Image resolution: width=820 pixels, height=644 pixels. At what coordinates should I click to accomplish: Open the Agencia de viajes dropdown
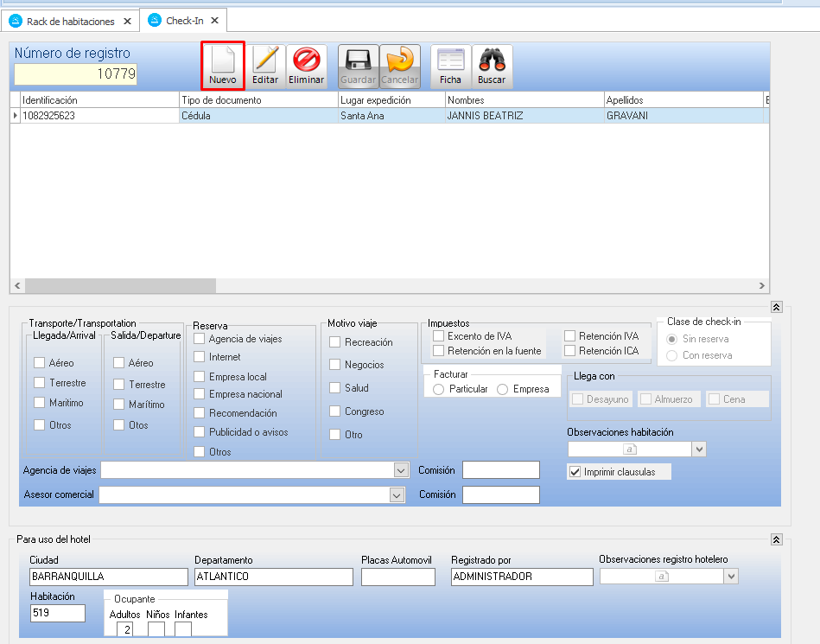click(400, 470)
